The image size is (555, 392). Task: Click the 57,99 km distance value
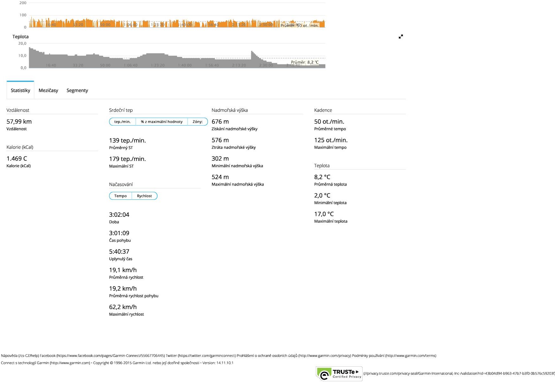click(x=19, y=122)
